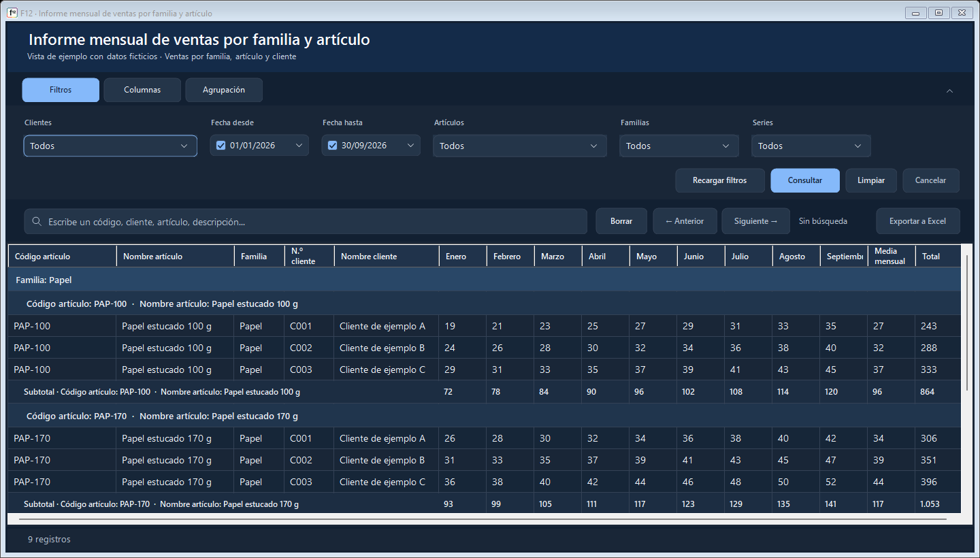Click the vertical scrollbar of the table
Screen dimensions: 980x558
(x=966, y=323)
